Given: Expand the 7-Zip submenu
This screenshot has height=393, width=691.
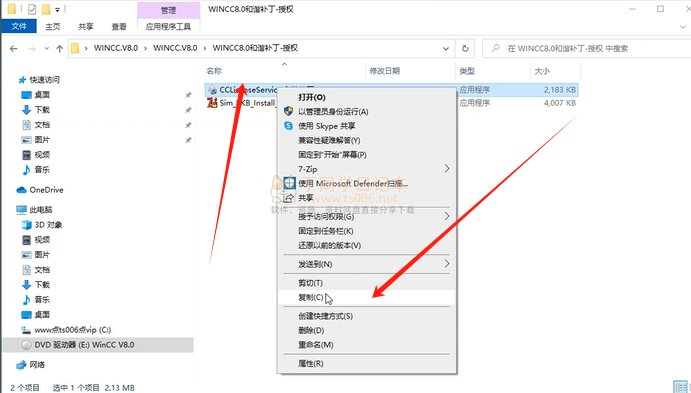Looking at the screenshot, I should (447, 169).
